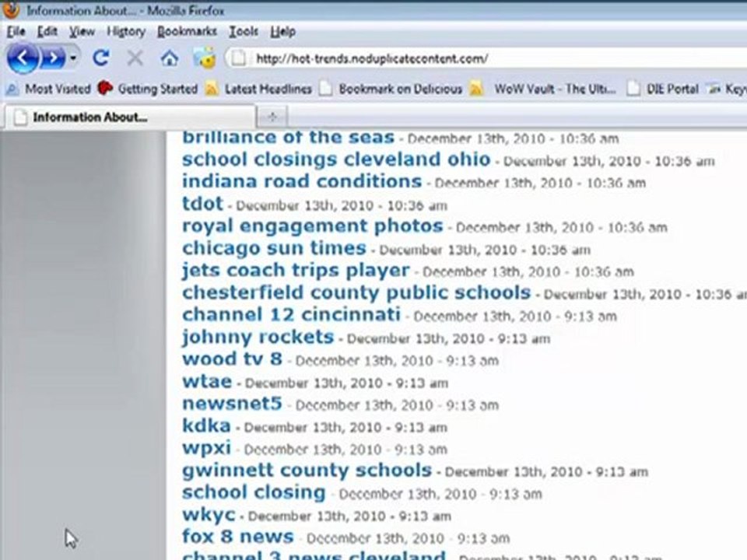Click the Latest Headlines feed icon
This screenshot has width=747, height=560.
click(x=212, y=89)
